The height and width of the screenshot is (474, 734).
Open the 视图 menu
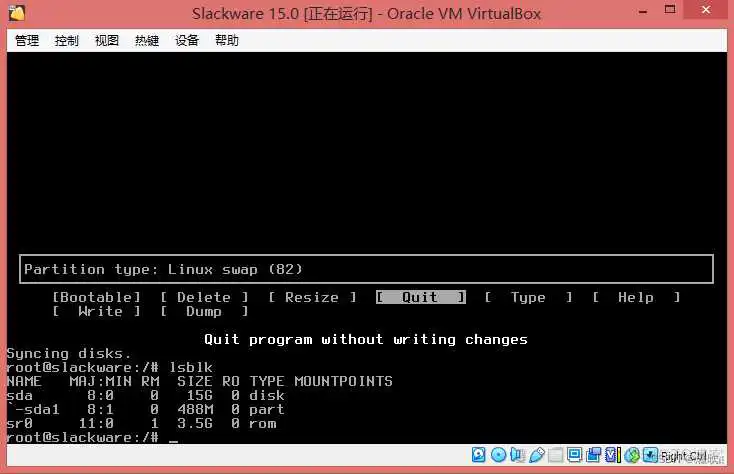pos(107,41)
